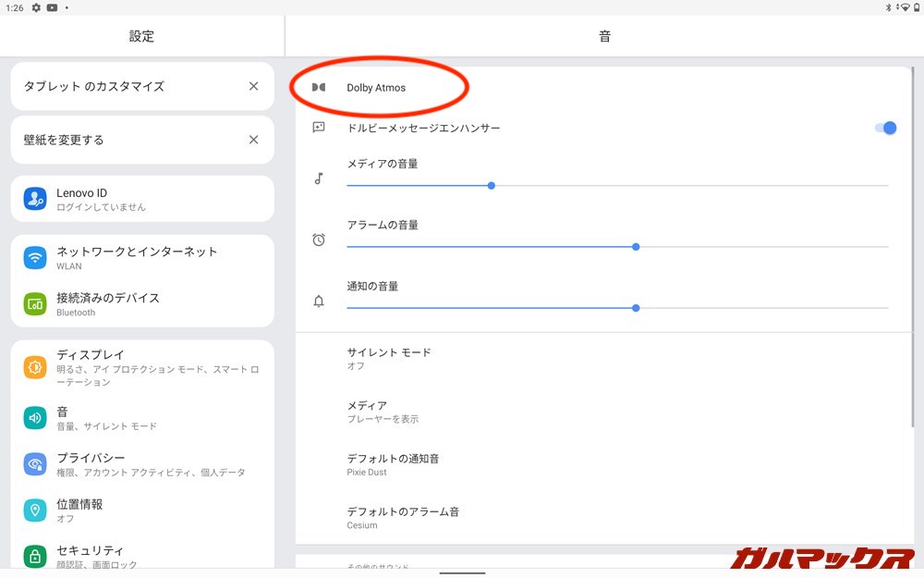The width and height of the screenshot is (924, 578).
Task: Tap the 接続済みのデバイス icon
Action: coord(35,304)
